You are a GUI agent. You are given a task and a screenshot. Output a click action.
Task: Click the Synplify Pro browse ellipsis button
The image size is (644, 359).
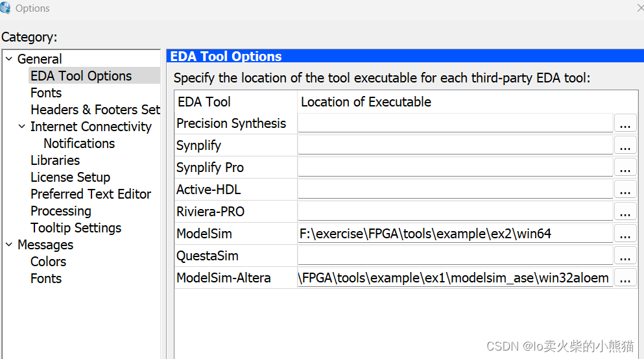[x=625, y=167]
